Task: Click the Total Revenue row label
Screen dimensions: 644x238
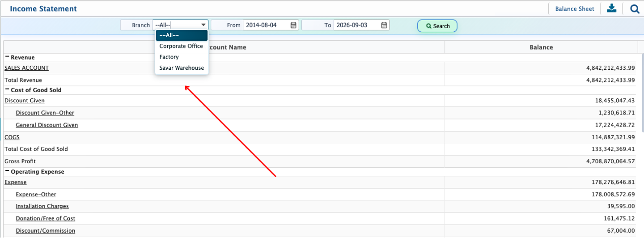Action: pyautogui.click(x=23, y=80)
